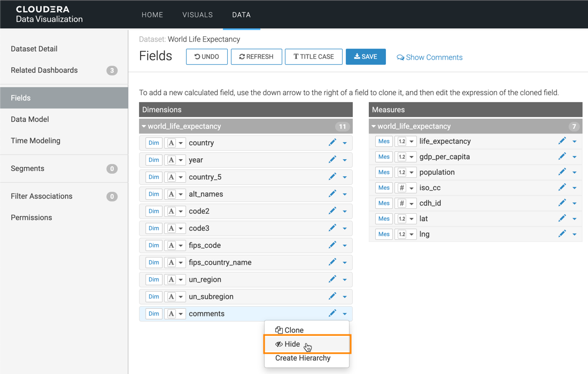588x374 pixels.
Task: Toggle the Mes button for iso_cc
Action: [x=383, y=188]
